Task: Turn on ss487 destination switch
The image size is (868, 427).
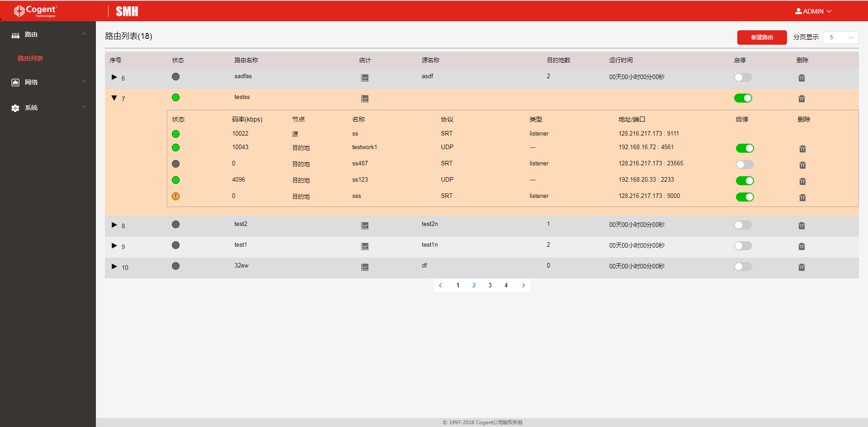Action: tap(745, 164)
